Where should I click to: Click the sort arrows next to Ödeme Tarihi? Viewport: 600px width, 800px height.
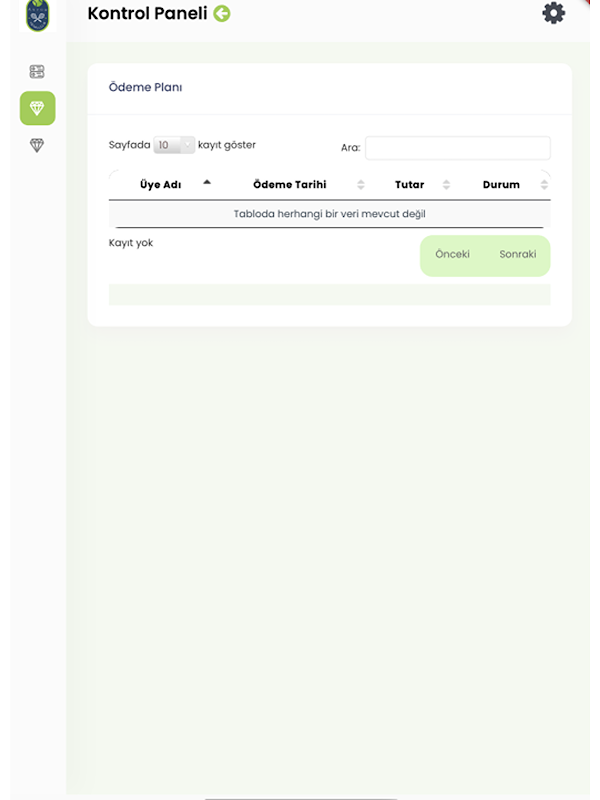361,185
